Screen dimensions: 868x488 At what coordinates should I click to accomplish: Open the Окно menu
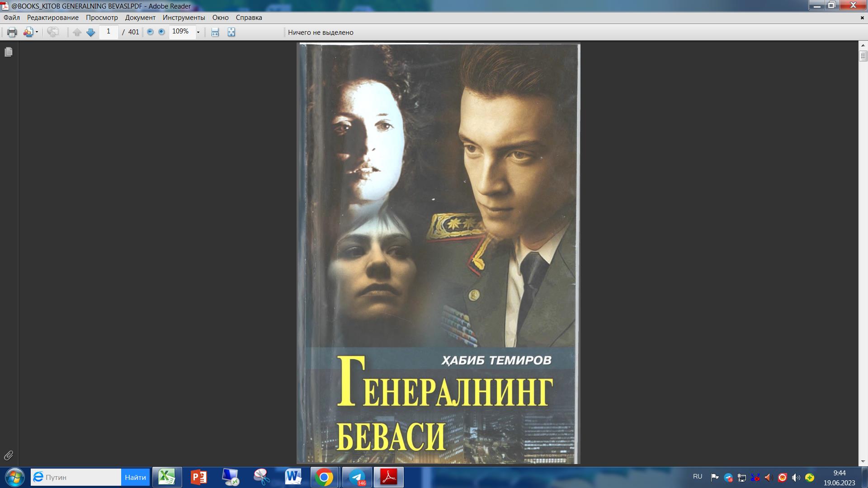click(221, 18)
